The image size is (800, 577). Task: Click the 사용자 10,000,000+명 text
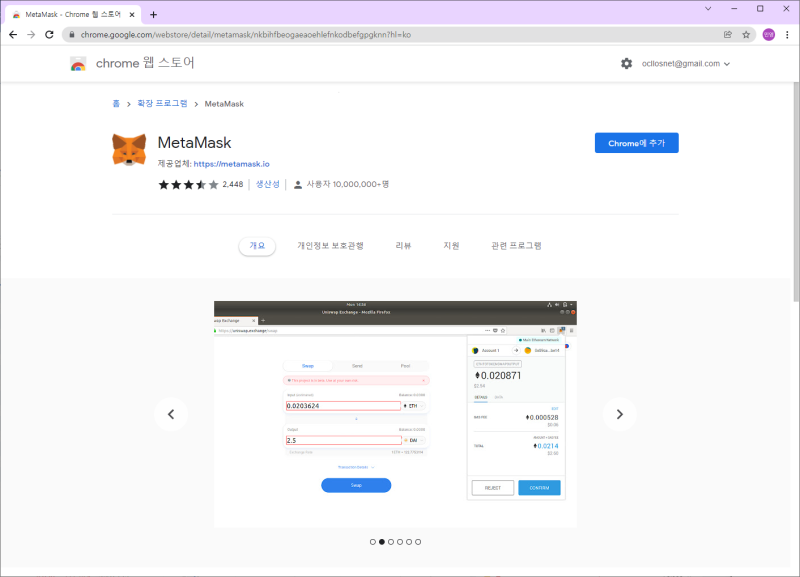(347, 184)
